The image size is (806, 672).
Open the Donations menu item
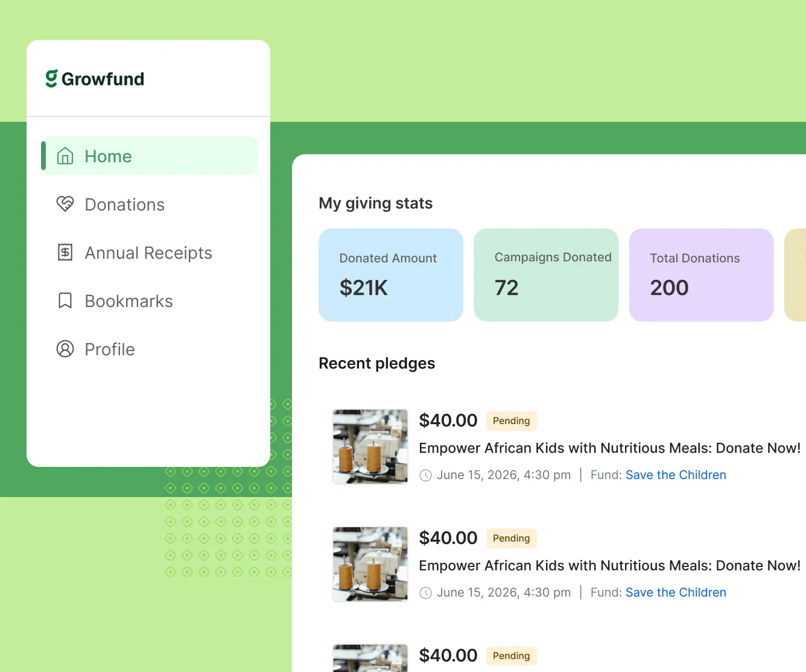coord(124,204)
